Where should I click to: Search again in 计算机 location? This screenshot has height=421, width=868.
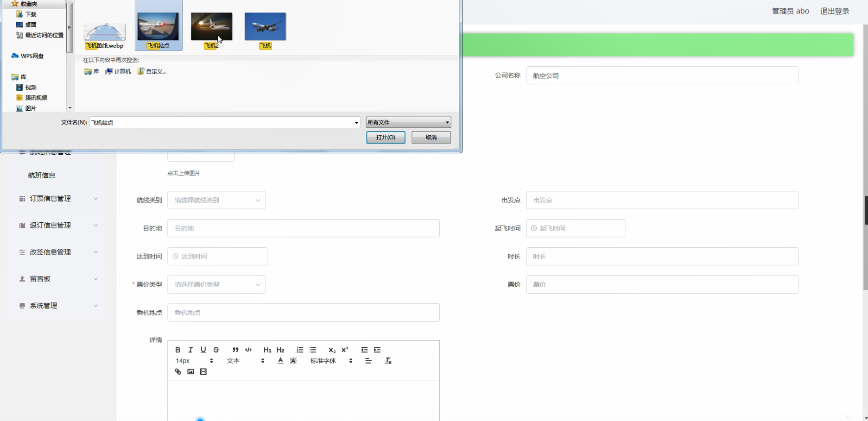[x=118, y=72]
